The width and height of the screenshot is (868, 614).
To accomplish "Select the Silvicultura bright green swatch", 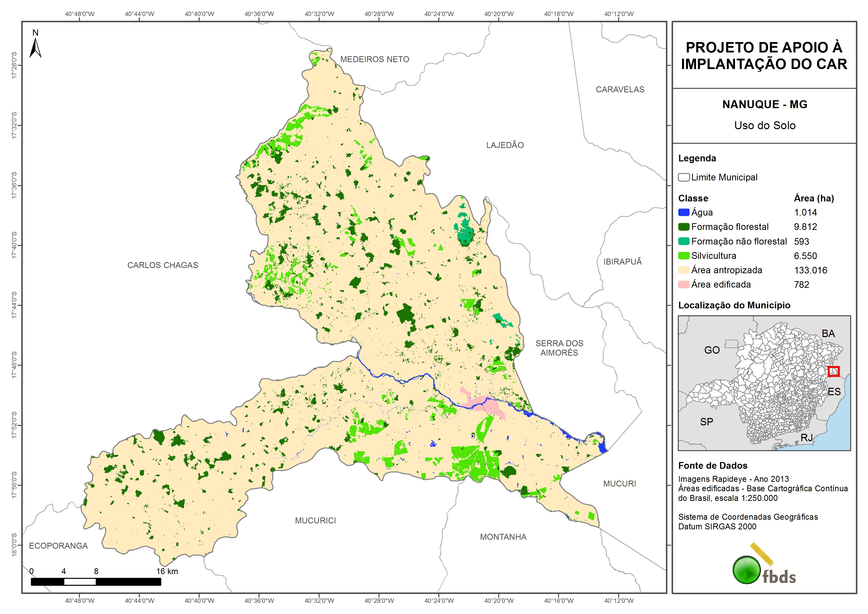I will (683, 256).
